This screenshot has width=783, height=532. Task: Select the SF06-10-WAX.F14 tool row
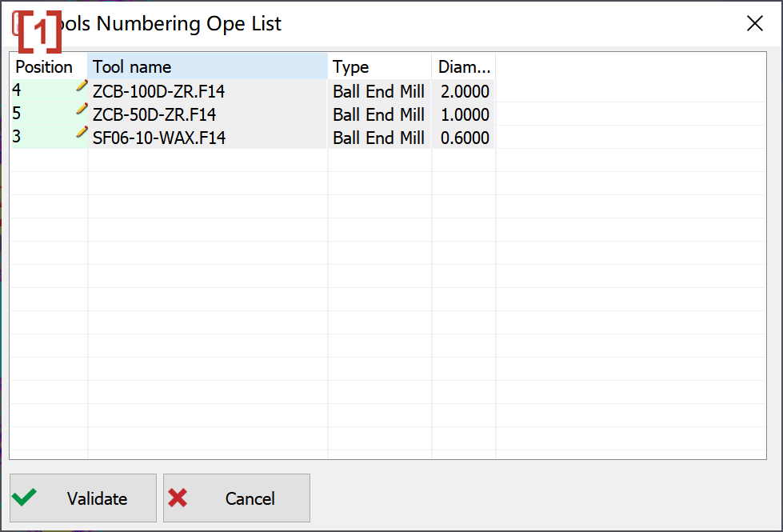[253, 137]
